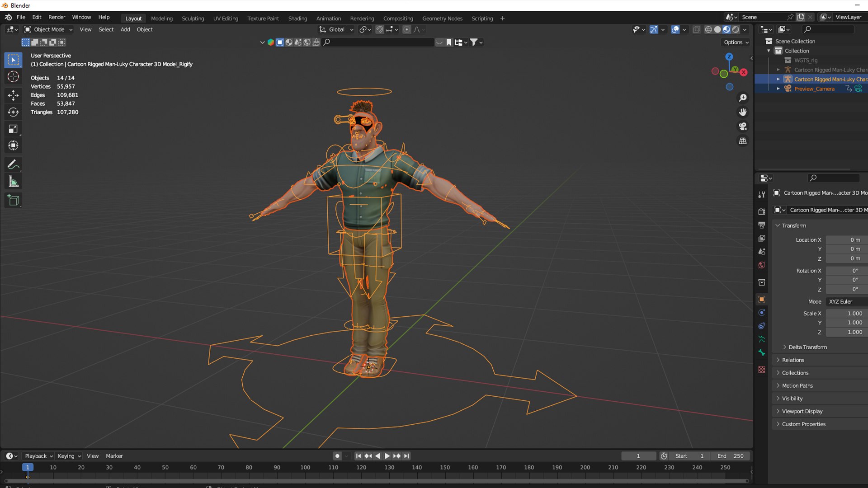Click the current frame number field
This screenshot has width=868, height=488.
[638, 456]
